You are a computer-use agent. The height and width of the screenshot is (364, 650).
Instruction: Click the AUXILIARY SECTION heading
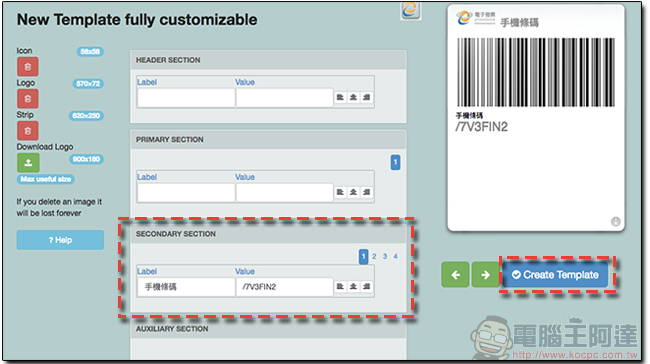[172, 329]
